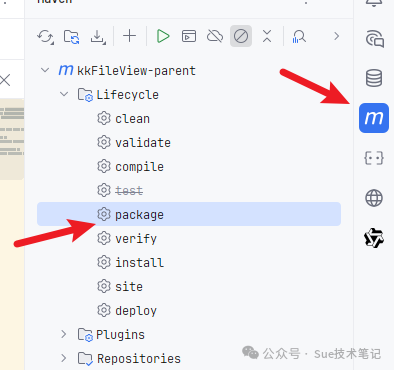
Task: Close the editor tab with X
Action: point(5,80)
